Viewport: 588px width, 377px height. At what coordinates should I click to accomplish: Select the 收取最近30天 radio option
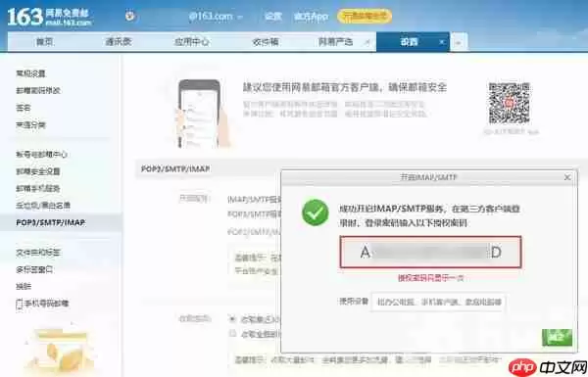(233, 319)
